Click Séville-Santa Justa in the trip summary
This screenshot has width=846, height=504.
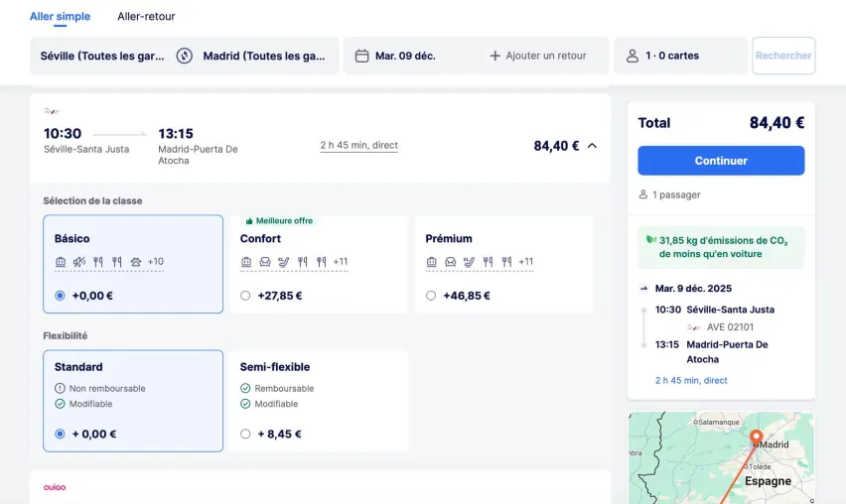(731, 310)
